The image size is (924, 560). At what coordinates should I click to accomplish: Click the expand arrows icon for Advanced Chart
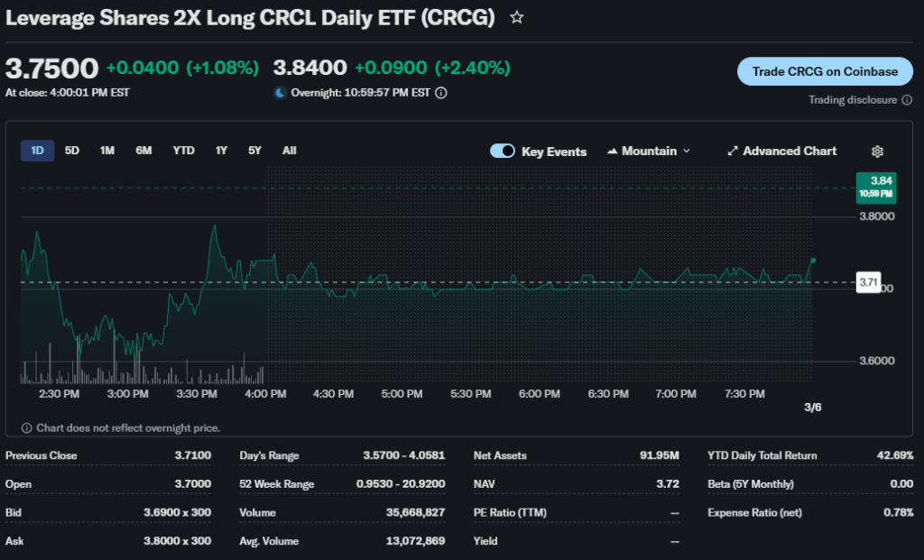pyautogui.click(x=733, y=151)
